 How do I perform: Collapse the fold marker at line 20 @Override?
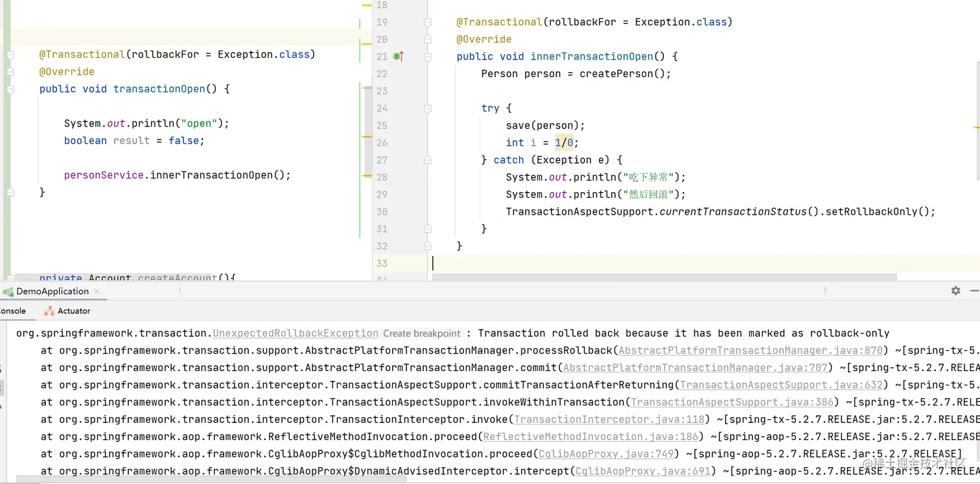pos(427,40)
